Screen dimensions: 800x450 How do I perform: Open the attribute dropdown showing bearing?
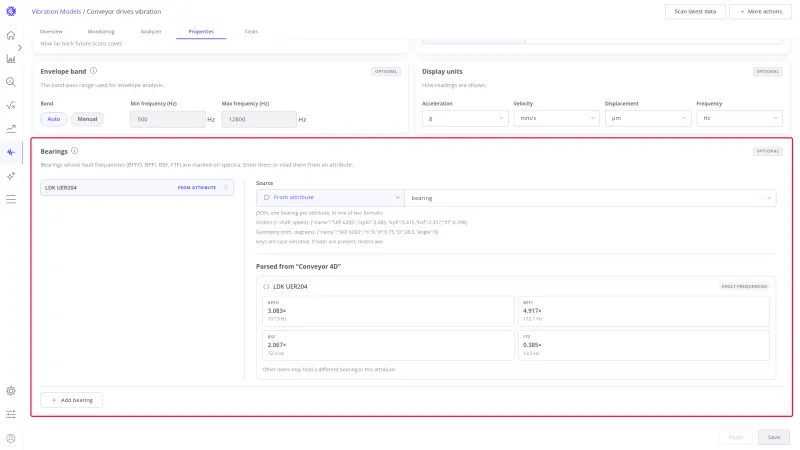pyautogui.click(x=590, y=198)
